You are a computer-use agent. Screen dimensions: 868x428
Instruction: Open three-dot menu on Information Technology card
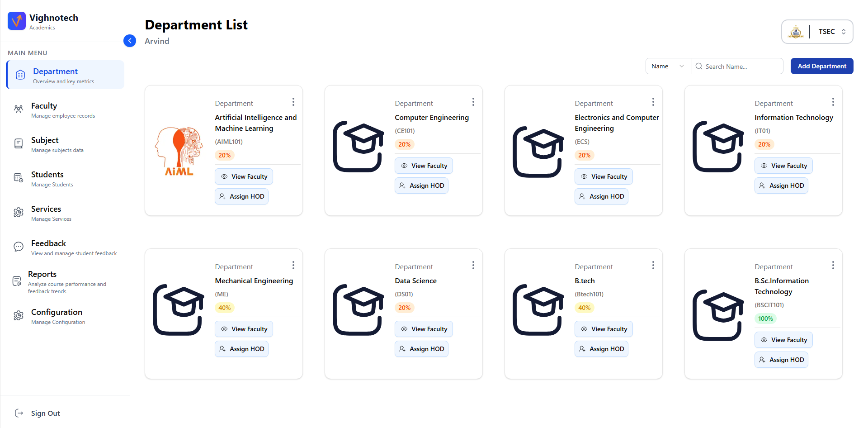833,102
